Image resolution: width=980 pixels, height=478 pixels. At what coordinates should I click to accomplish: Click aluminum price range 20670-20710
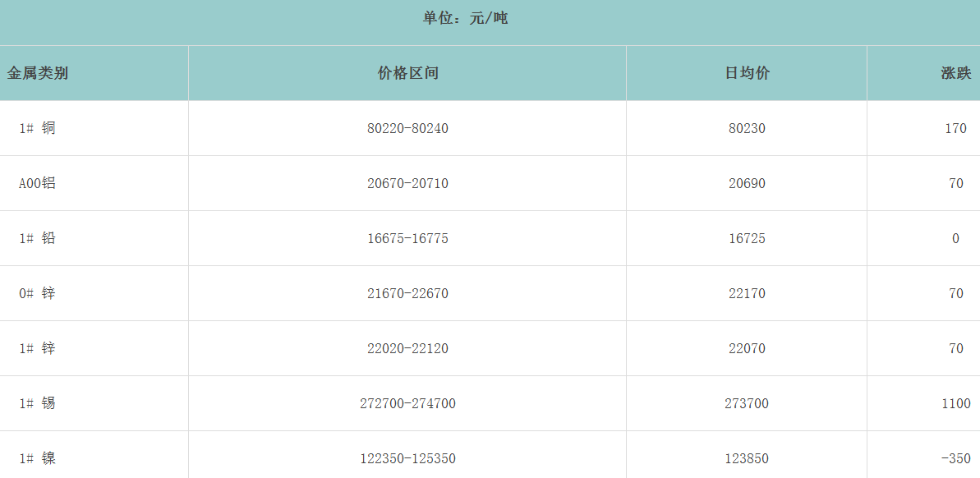coord(407,183)
